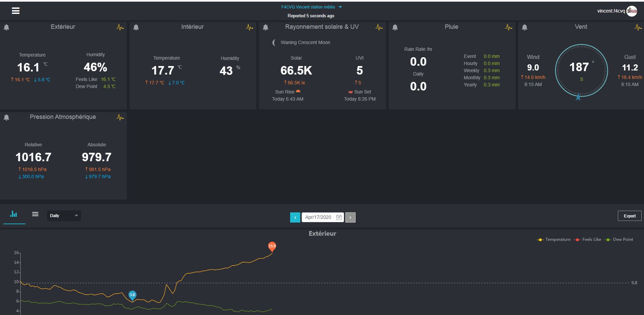Click the Extérieur alert bell icon
The image size is (644, 315).
(x=6, y=27)
